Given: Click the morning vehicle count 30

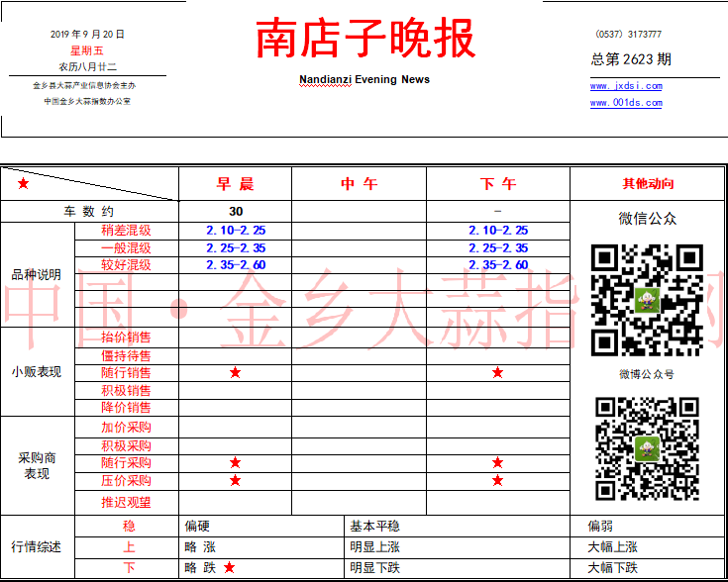Looking at the screenshot, I should pyautogui.click(x=236, y=212).
